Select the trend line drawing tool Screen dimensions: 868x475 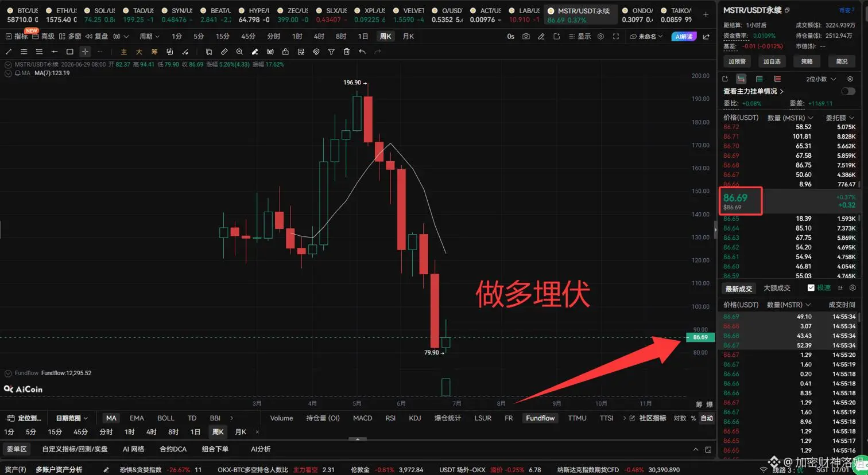pyautogui.click(x=9, y=52)
